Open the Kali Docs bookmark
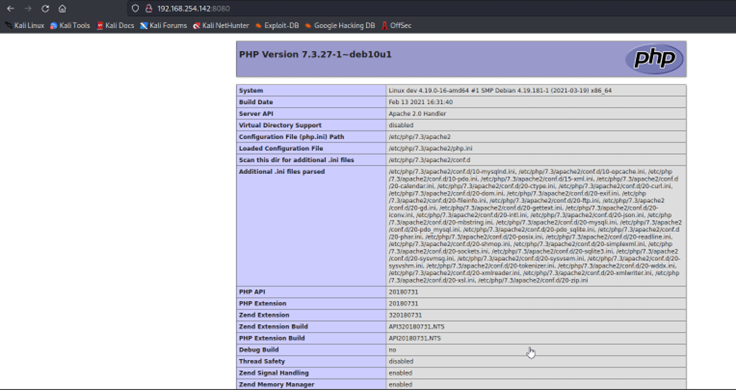 [115, 26]
